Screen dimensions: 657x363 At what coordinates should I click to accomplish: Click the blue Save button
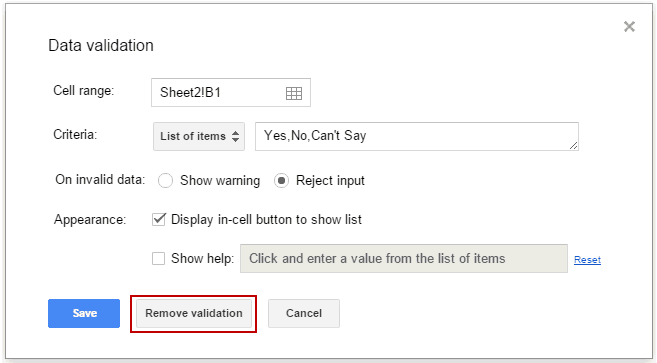84,314
